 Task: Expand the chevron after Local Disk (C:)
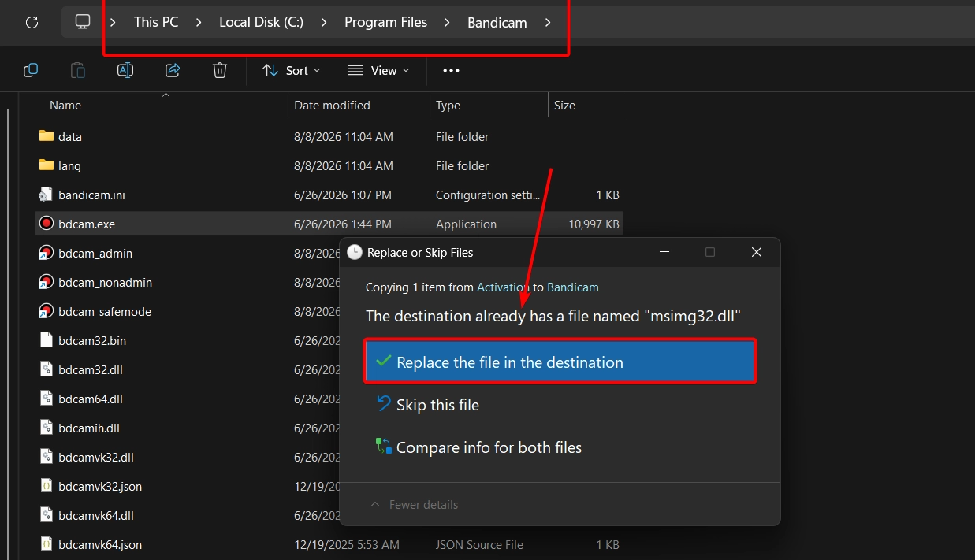click(x=324, y=22)
